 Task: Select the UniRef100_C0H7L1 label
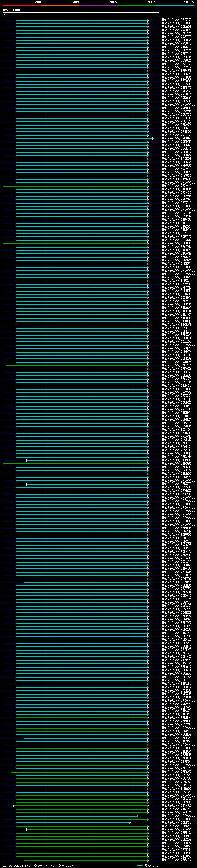pyautogui.click(x=177, y=365)
